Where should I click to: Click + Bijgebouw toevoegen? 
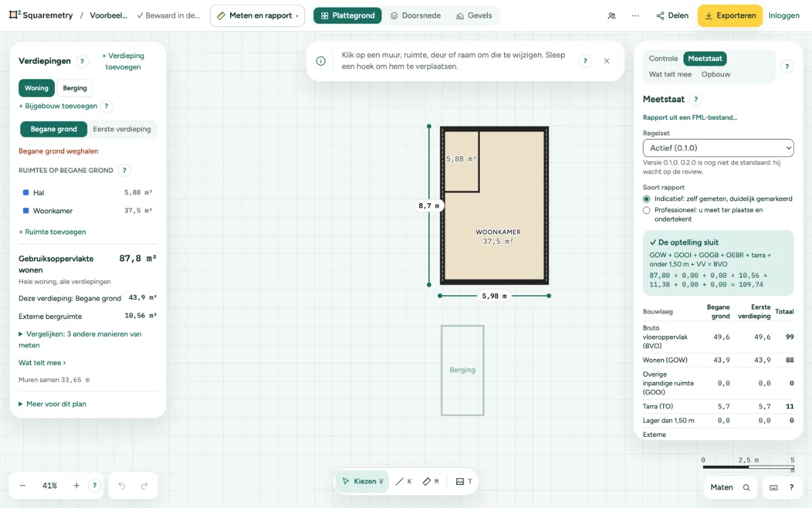point(58,106)
